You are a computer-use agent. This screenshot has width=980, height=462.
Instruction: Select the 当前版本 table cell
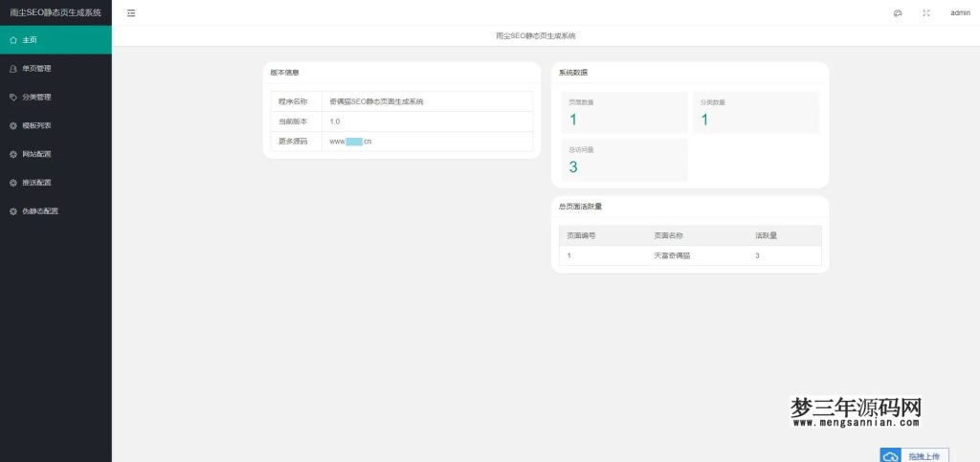click(x=297, y=121)
